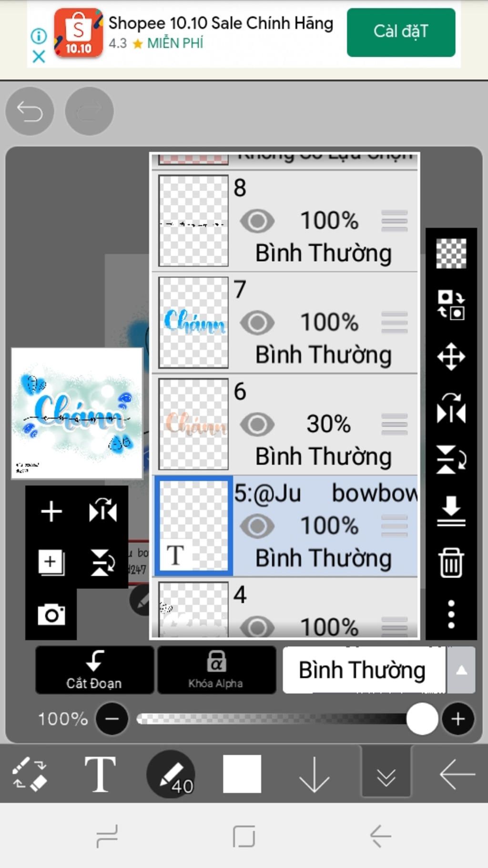
Task: Hide layer 8 using its eye icon
Action: coord(257,221)
